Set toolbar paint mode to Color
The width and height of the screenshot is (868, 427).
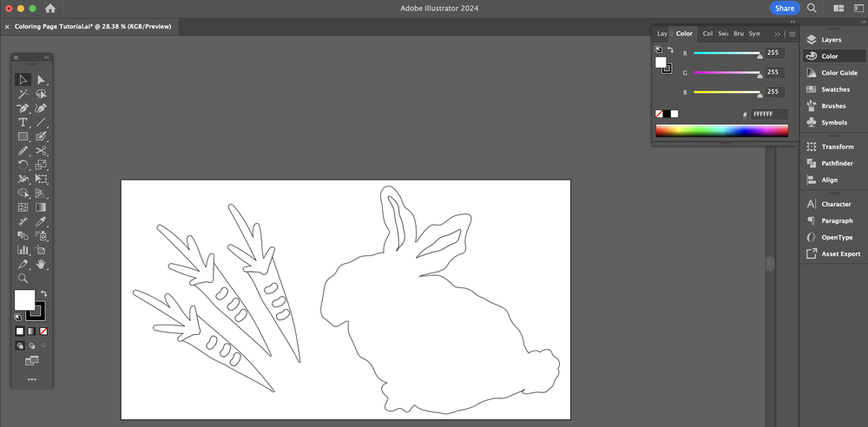pyautogui.click(x=20, y=332)
